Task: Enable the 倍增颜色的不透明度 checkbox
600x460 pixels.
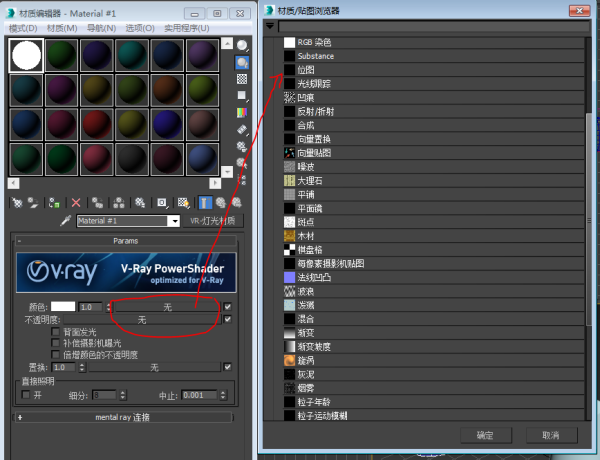Action: click(x=55, y=354)
